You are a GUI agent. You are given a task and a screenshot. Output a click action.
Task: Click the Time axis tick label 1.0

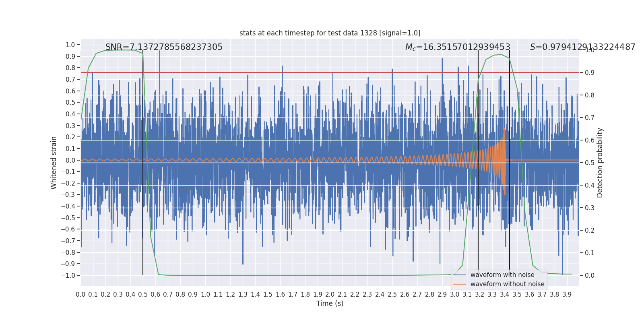[205, 295]
